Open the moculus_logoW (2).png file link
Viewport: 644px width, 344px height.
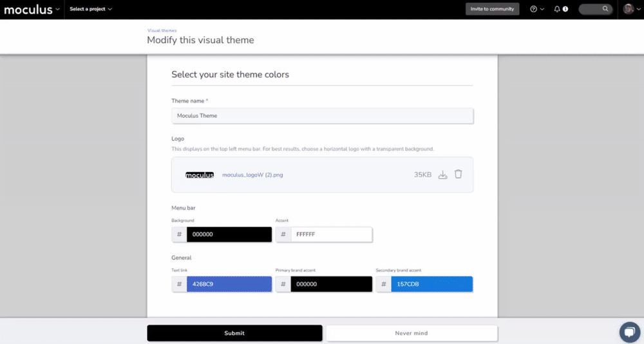pyautogui.click(x=252, y=175)
